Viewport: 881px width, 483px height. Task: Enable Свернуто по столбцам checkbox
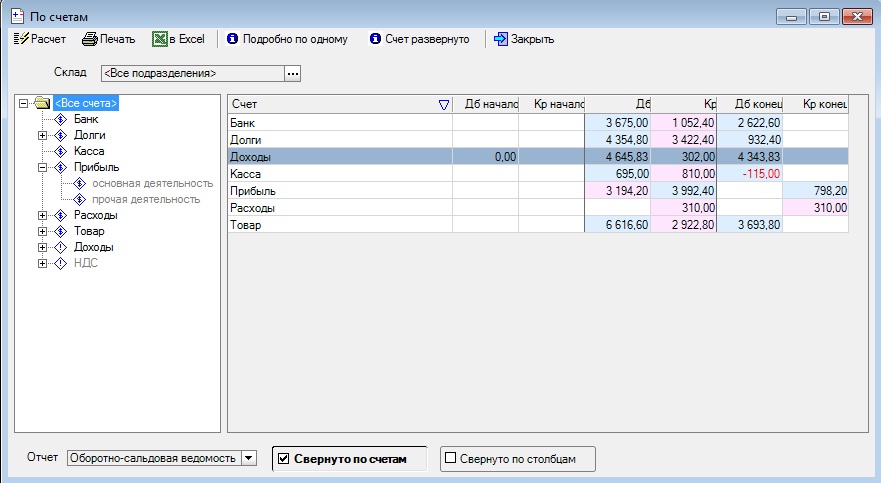450,459
